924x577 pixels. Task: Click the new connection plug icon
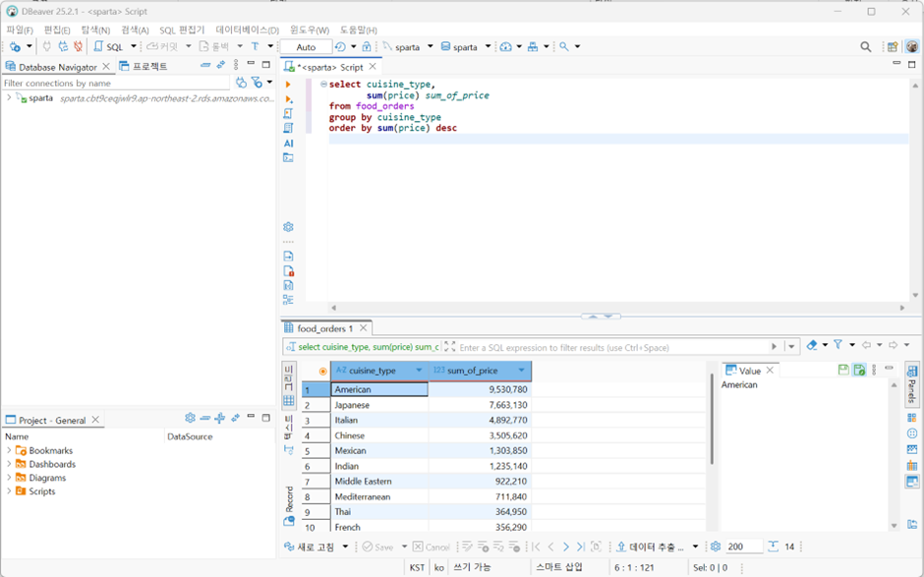tap(16, 46)
